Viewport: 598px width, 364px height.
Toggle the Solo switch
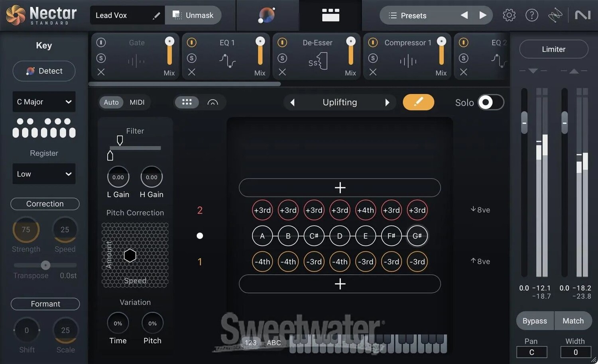pyautogui.click(x=490, y=102)
